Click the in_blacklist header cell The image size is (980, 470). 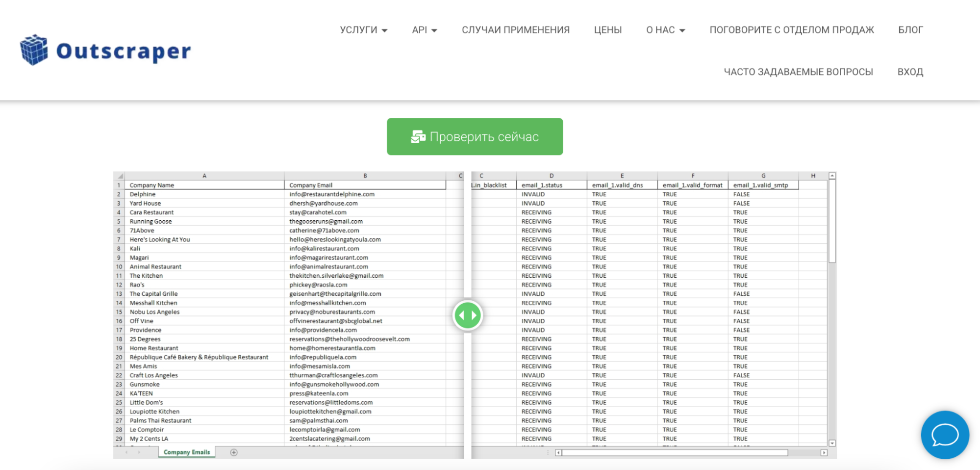coord(494,185)
